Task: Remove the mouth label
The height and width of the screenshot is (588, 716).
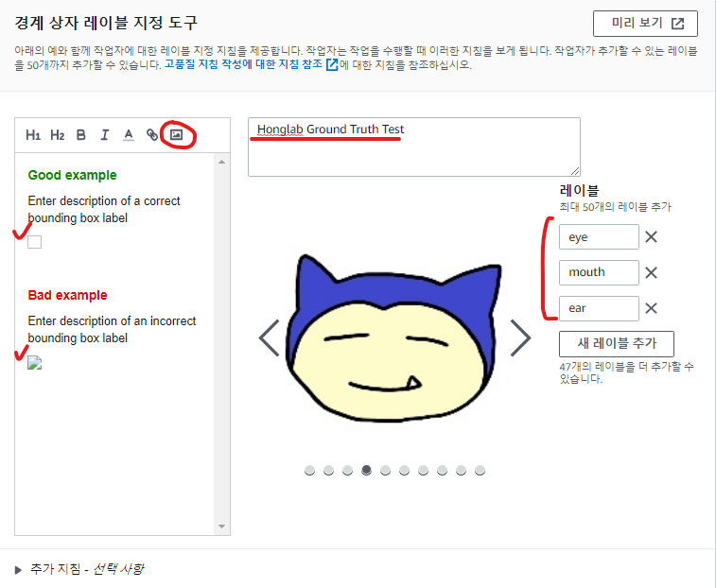Action: 651,272
